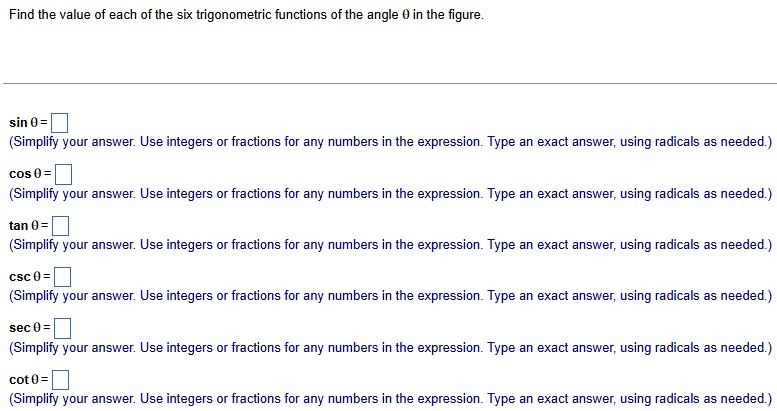
Task: Click the cos θ answer box
Action: pos(63,174)
